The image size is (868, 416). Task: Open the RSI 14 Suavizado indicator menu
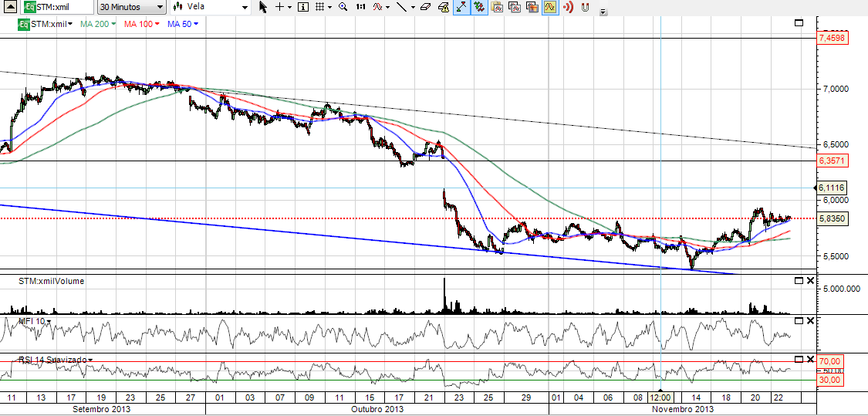[90, 360]
